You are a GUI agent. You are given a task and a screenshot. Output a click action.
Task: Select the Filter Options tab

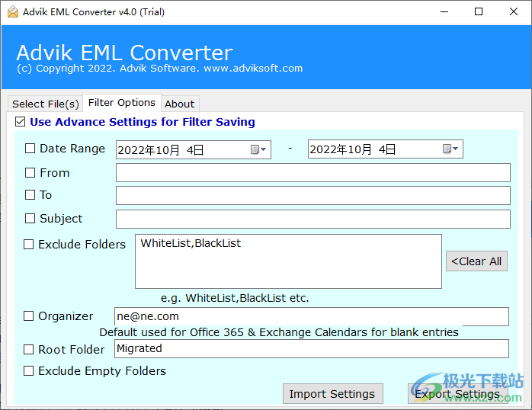click(x=122, y=102)
